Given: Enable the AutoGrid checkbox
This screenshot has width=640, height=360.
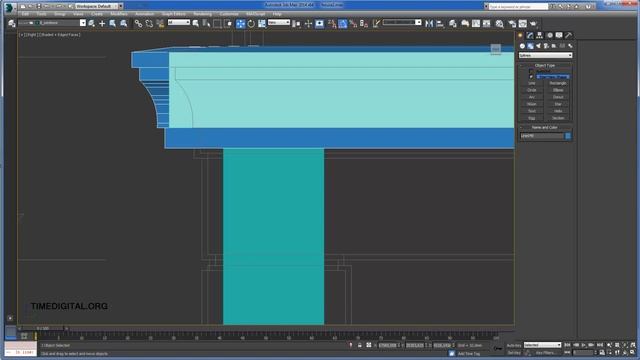Looking at the screenshot, I should pos(531,71).
